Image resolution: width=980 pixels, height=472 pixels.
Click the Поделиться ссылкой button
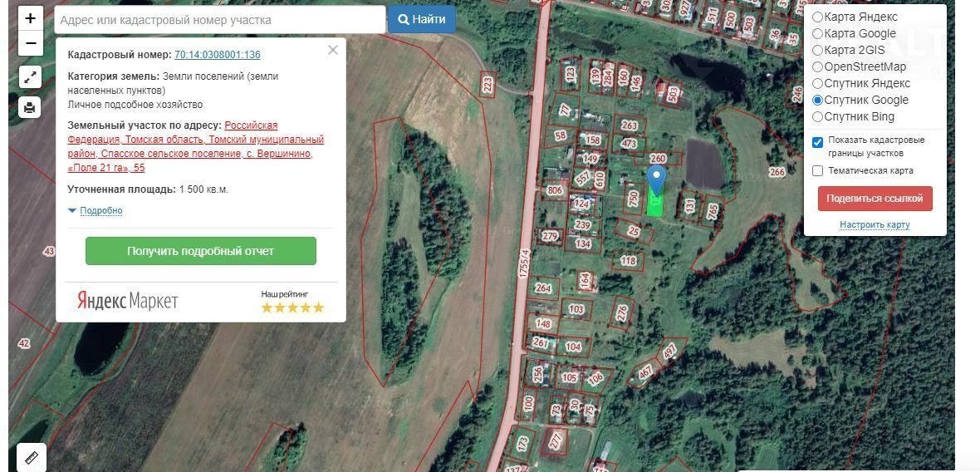(875, 199)
